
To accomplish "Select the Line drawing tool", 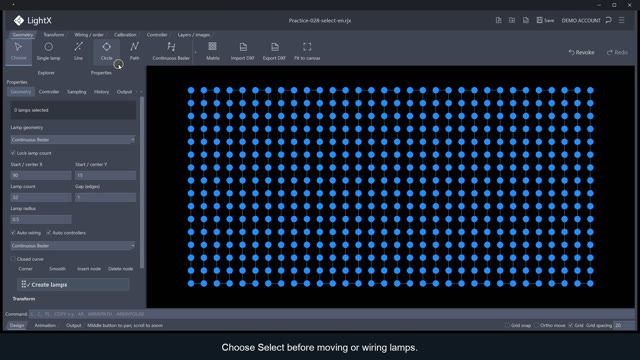I will 78,51.
